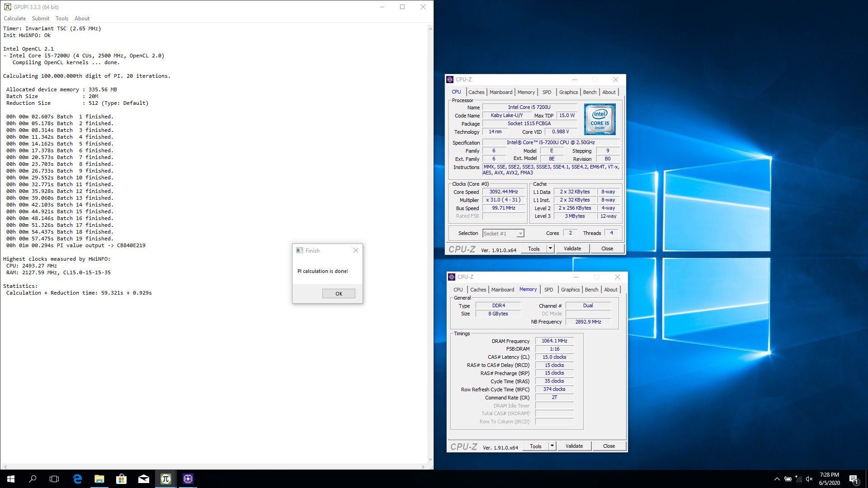Select the Bench tab in the lower CPU-Z window
Viewport: 868px width, 488px height.
592,290
